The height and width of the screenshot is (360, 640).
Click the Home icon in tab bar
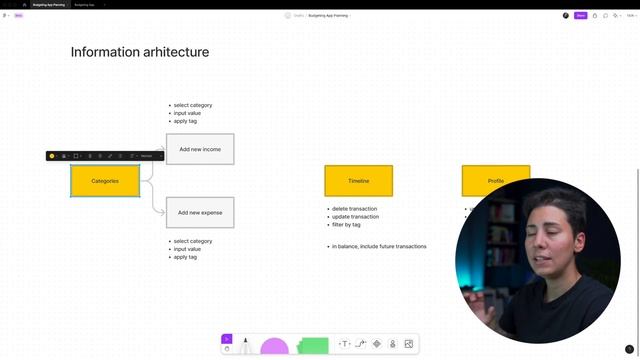[x=24, y=5]
